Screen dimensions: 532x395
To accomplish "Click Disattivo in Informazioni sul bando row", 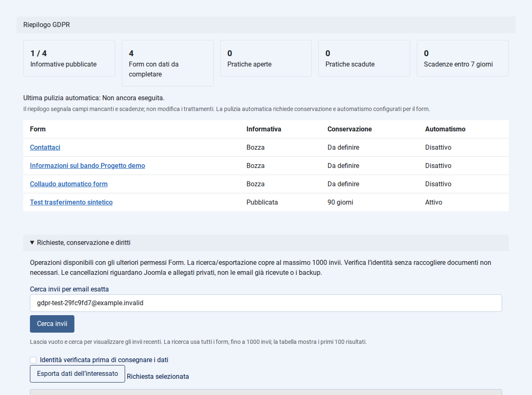I will [438, 166].
